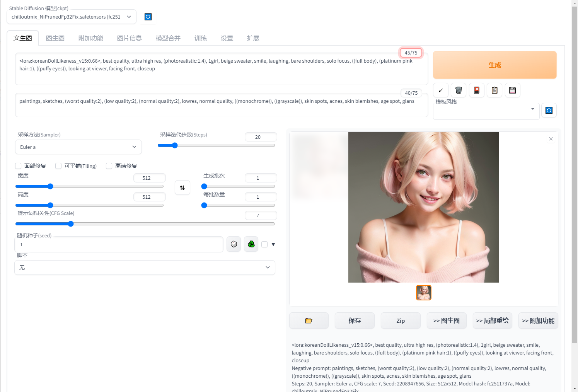The image size is (578, 392).
Task: Open the output folder with folder icon
Action: [309, 320]
